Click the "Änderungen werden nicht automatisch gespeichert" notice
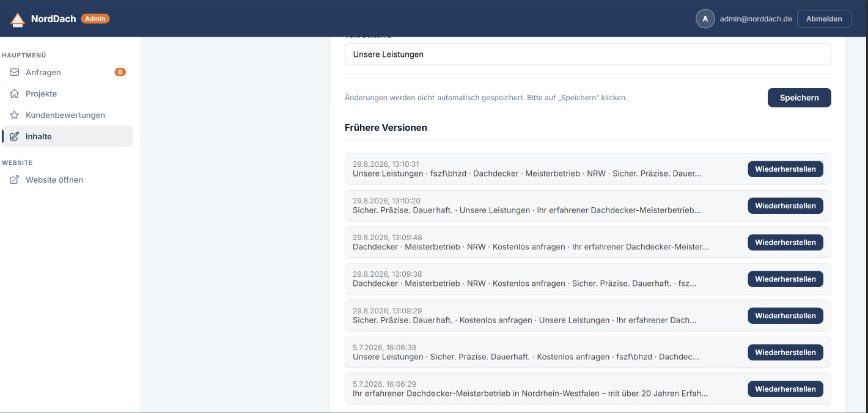The width and height of the screenshot is (868, 413). coord(486,98)
